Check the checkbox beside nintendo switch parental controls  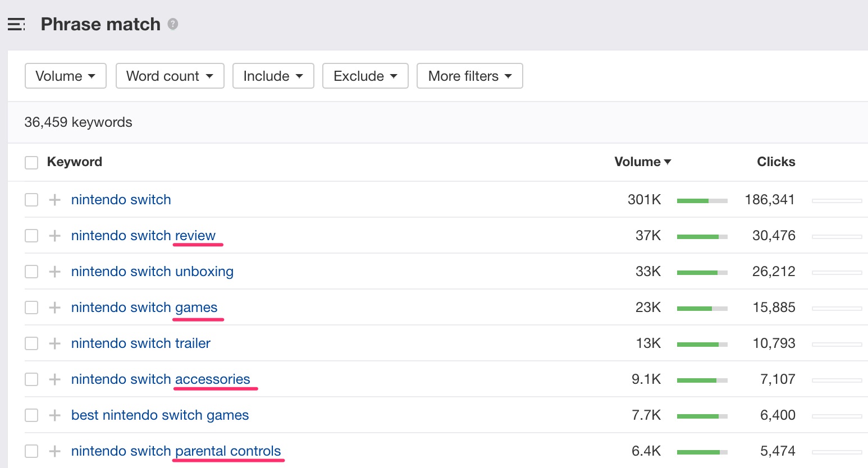tap(31, 451)
